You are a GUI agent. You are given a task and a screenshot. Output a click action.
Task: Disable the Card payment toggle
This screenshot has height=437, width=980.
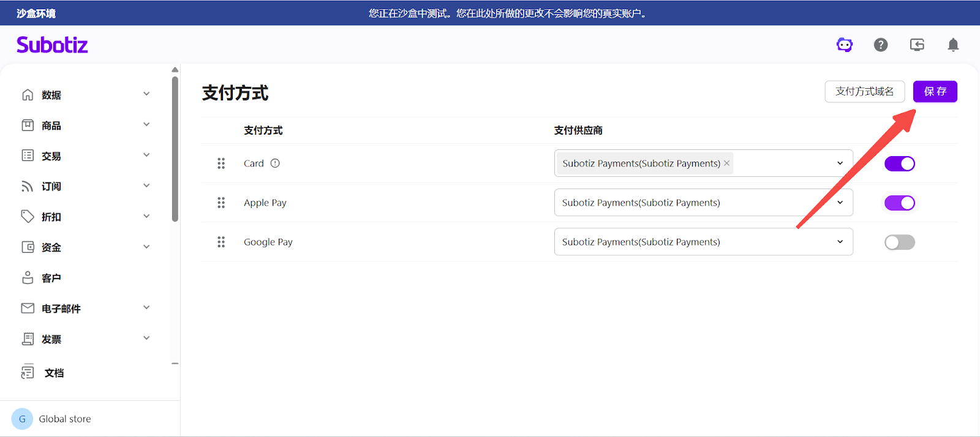click(x=899, y=163)
